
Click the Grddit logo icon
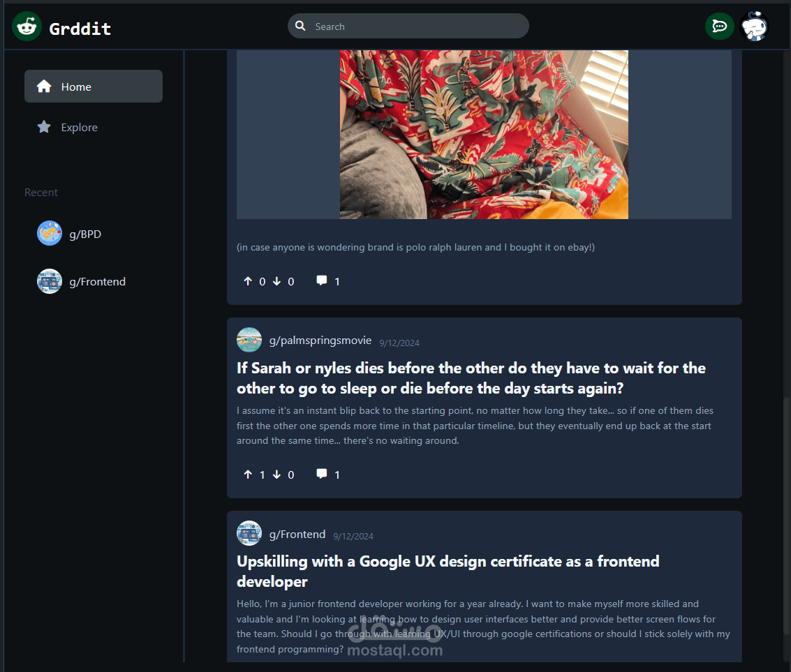(27, 27)
